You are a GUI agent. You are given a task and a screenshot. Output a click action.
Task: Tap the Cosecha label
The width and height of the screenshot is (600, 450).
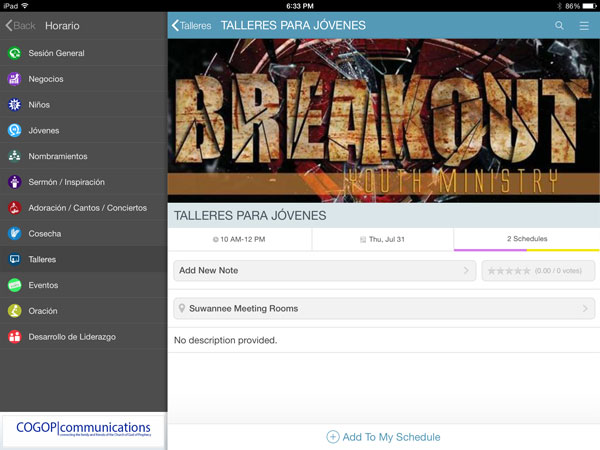coord(45,233)
